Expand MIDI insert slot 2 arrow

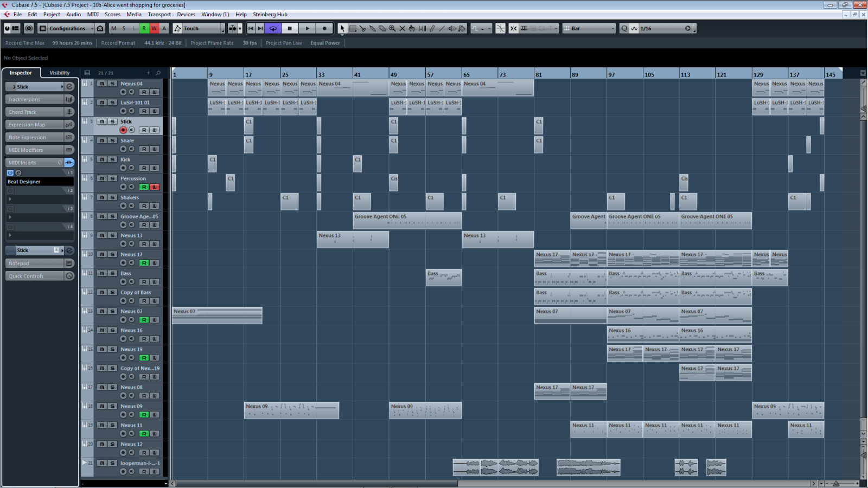tap(10, 199)
